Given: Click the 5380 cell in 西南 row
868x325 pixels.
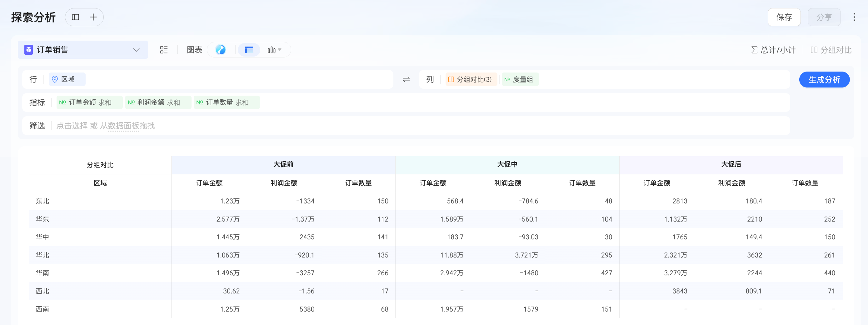Looking at the screenshot, I should point(307,309).
